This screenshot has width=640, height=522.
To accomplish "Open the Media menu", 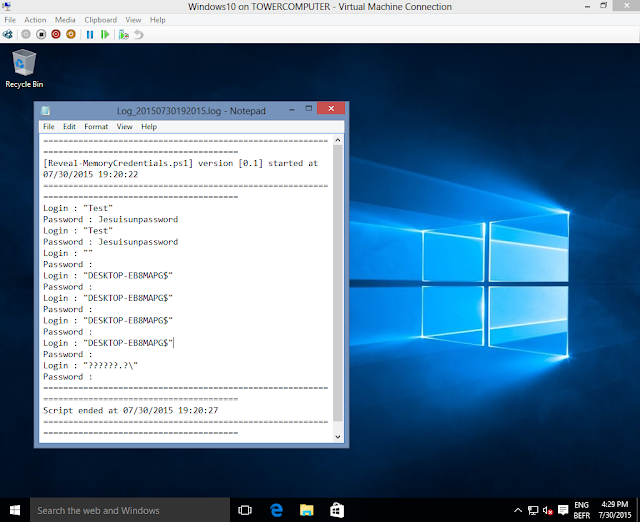I will pyautogui.click(x=65, y=20).
